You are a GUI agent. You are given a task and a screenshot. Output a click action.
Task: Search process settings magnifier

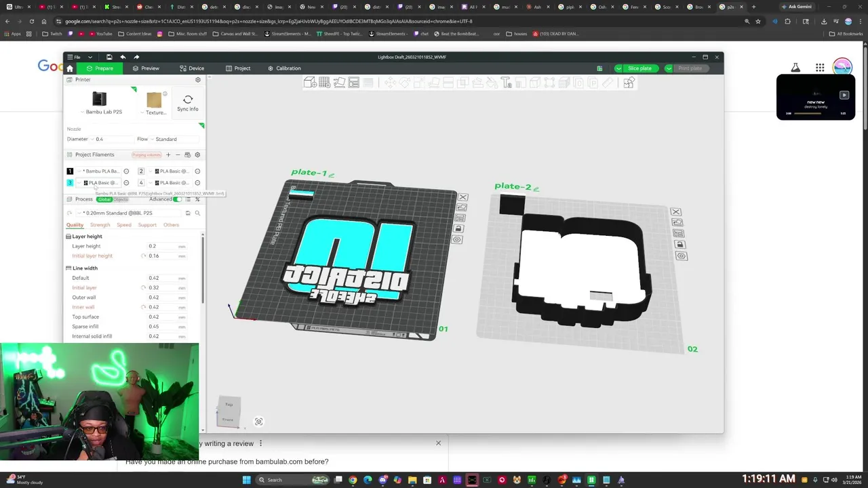(197, 213)
